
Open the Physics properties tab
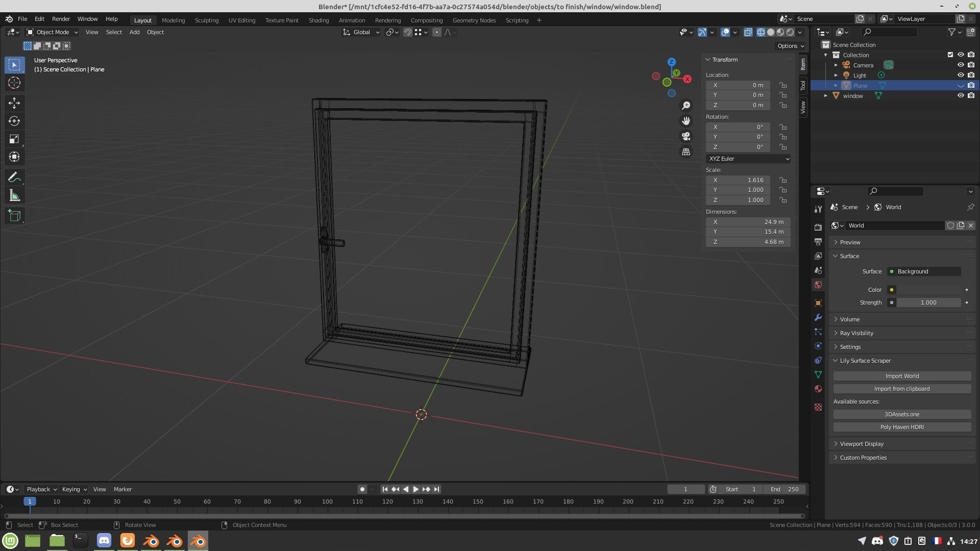(818, 346)
